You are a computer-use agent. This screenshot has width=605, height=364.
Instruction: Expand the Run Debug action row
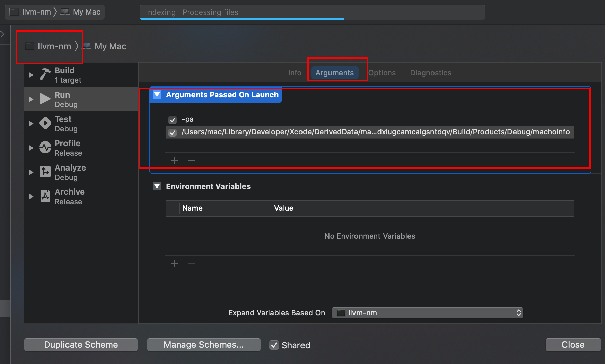pos(31,99)
